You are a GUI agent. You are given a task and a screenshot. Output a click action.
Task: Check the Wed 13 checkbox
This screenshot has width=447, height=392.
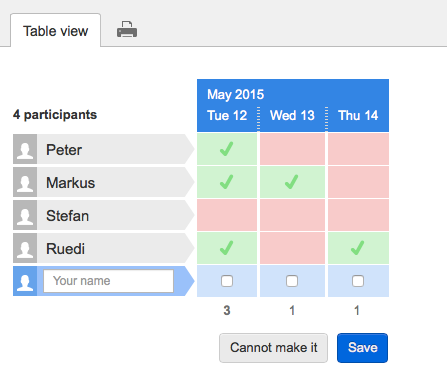[292, 281]
